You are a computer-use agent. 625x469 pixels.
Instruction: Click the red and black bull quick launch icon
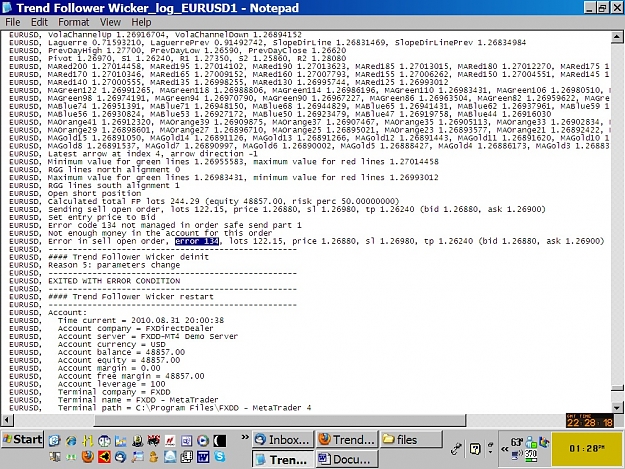coord(154,441)
